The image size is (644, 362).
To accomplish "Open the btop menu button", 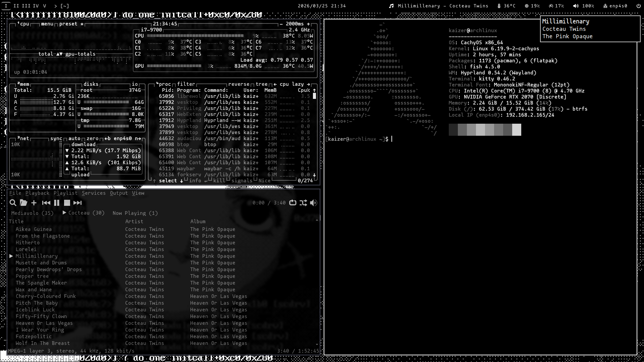I will pos(47,24).
